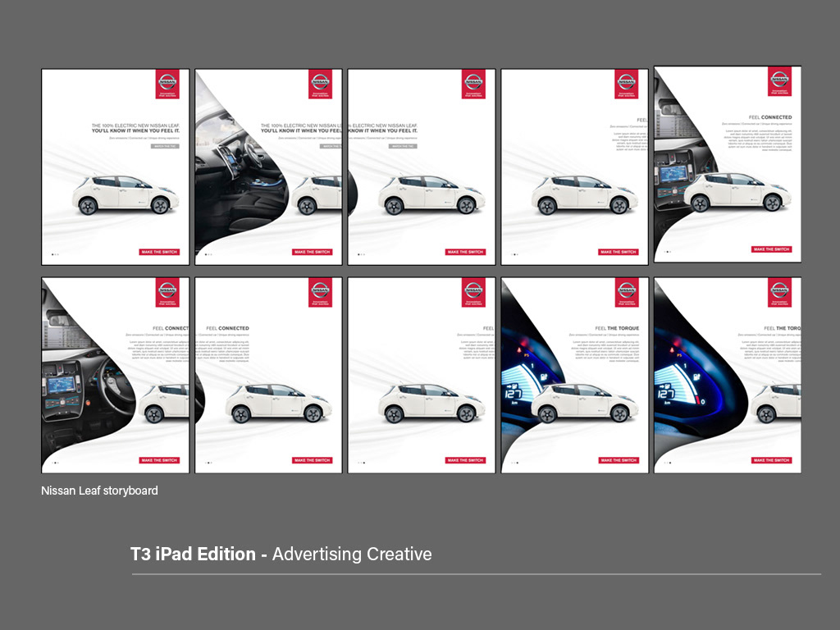Click Make The Switch in top row's second frame
The image size is (840, 630).
313,252
